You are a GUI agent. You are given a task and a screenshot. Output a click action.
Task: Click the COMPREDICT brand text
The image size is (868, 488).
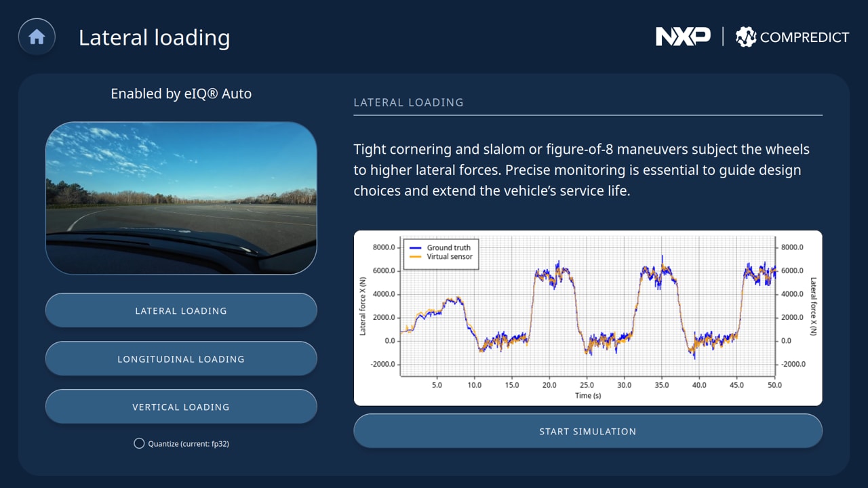tap(804, 37)
